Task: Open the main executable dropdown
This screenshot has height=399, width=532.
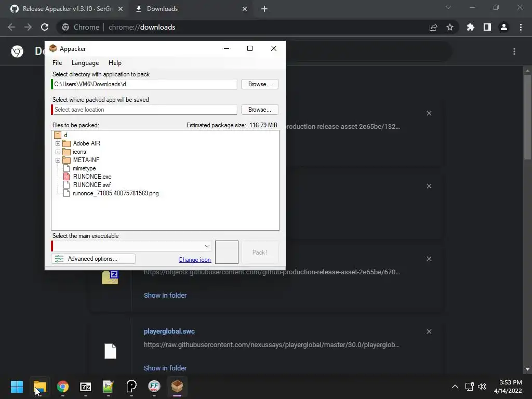Action: tap(207, 246)
